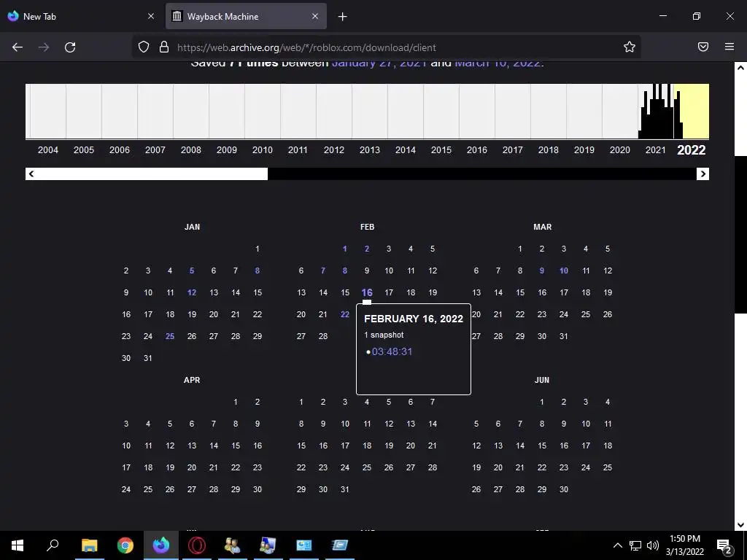
Task: Select year 2022 on the timeline
Action: pos(692,150)
